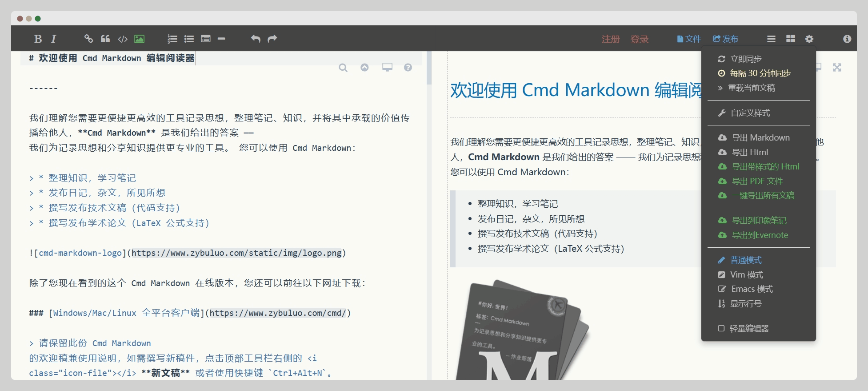Image resolution: width=868 pixels, height=391 pixels.
Task: Undo the last edit
Action: 256,39
